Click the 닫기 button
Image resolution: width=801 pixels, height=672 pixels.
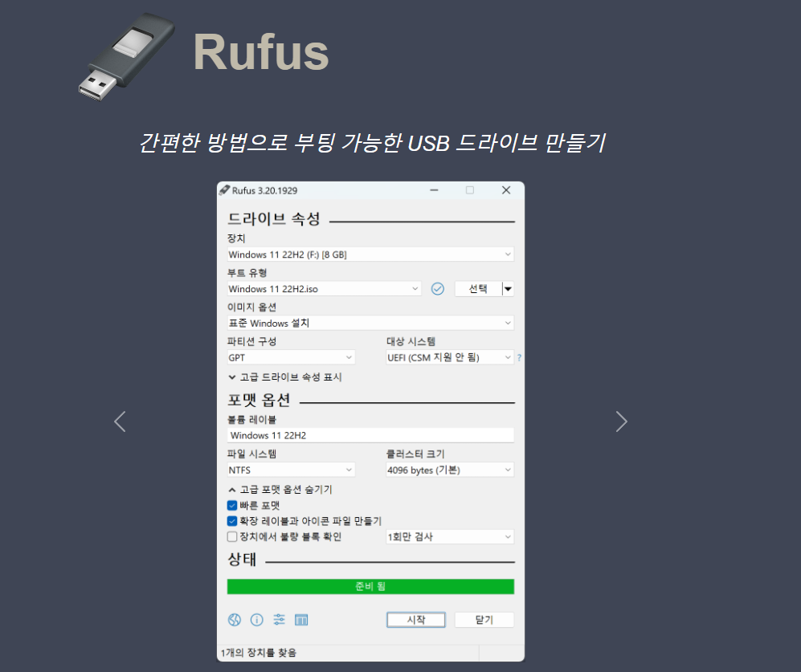[484, 620]
